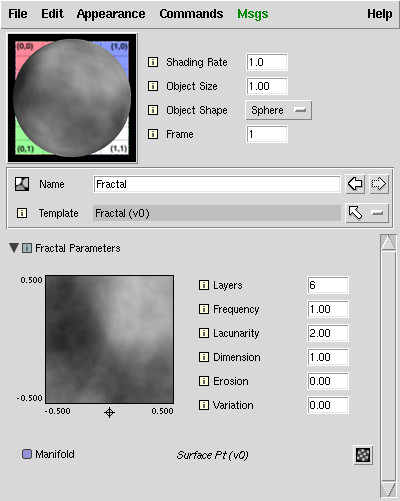Open the Template picker arrow dropdown

pos(367,213)
